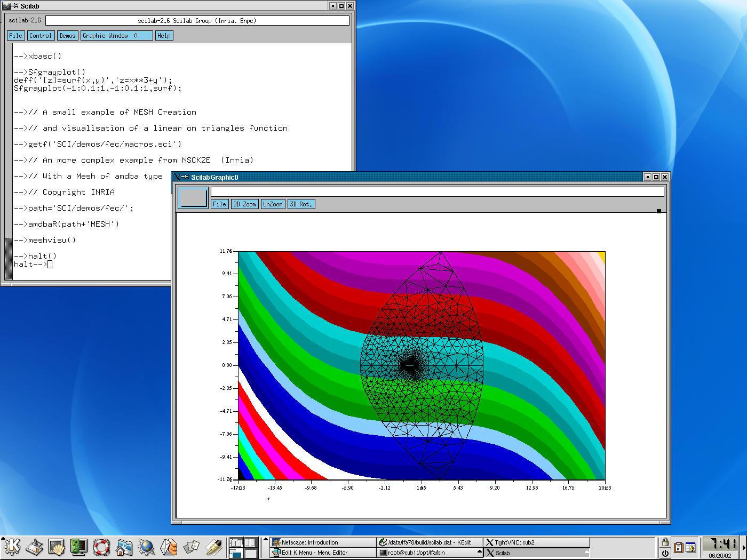Open the KDE Control Center monitor icon

[79, 548]
